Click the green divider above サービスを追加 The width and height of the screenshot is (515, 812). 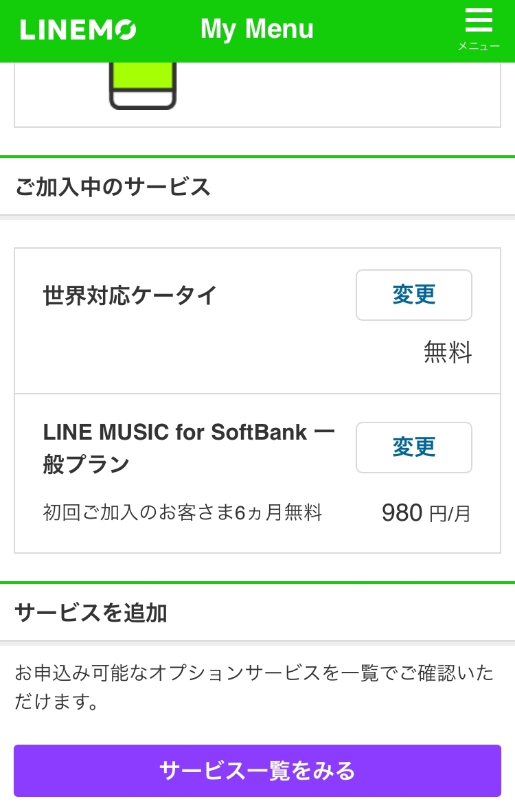coord(257,583)
